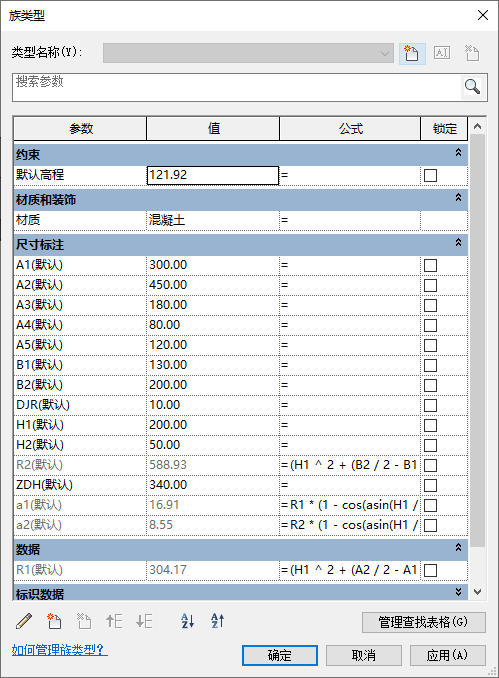This screenshot has width=499, height=678.
Task: Click the 材质 value 混凝土
Action: (x=213, y=220)
